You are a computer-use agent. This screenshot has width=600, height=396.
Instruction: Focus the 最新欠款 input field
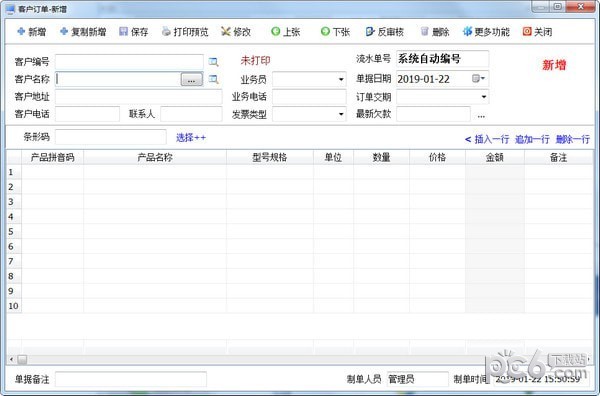tap(433, 114)
